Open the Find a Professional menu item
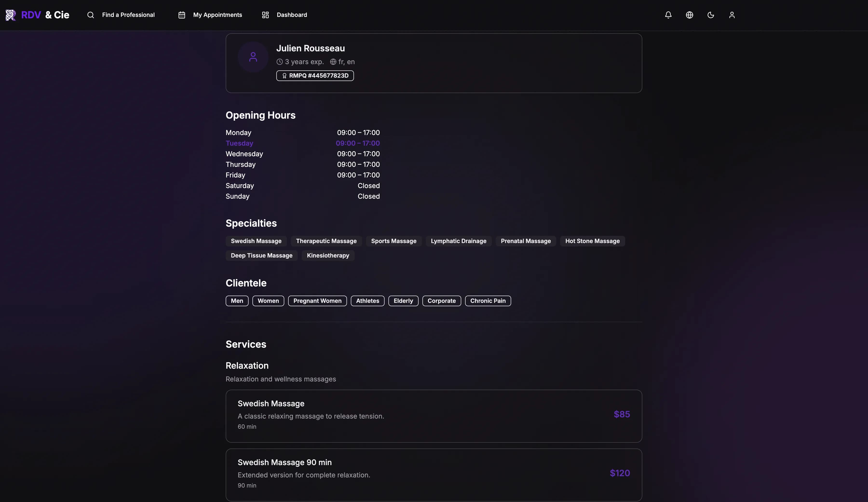868x502 pixels. (128, 15)
